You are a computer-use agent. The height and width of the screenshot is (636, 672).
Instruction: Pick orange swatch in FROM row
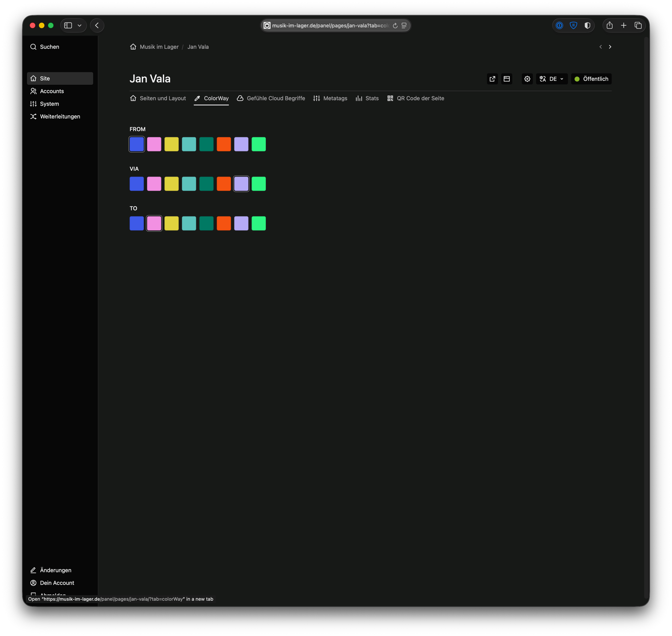pos(224,144)
